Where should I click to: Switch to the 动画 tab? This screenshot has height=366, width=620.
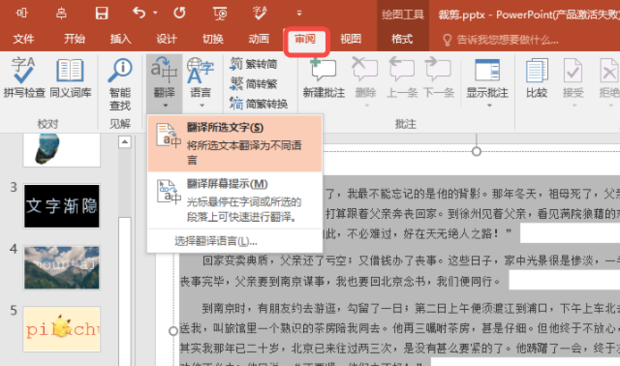click(x=259, y=39)
